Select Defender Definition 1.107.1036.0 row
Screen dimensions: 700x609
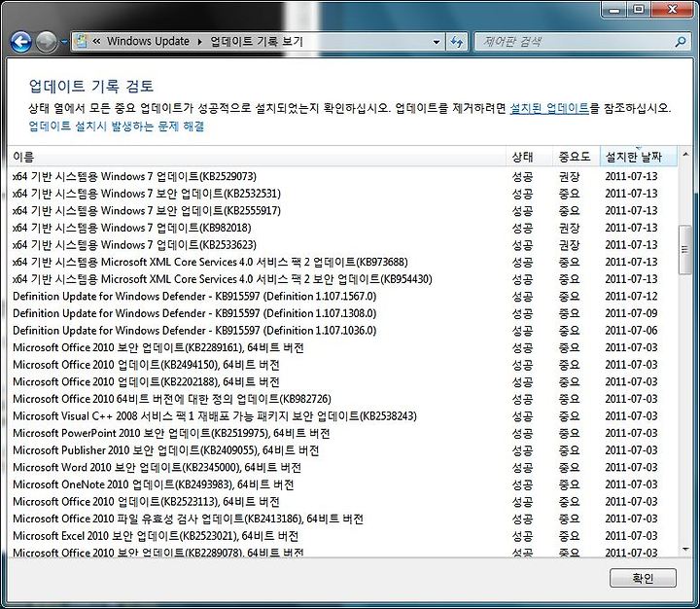(x=341, y=331)
